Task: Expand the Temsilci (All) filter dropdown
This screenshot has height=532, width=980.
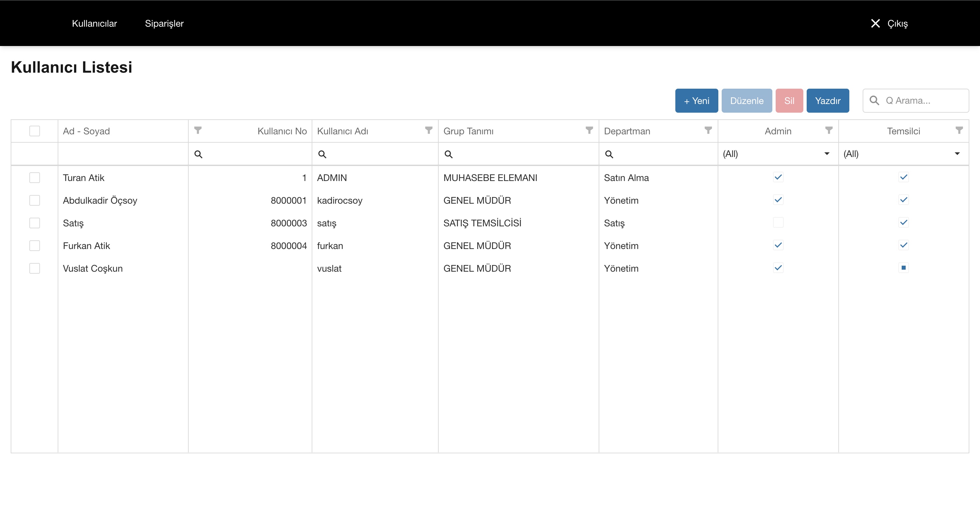Action: pos(957,154)
